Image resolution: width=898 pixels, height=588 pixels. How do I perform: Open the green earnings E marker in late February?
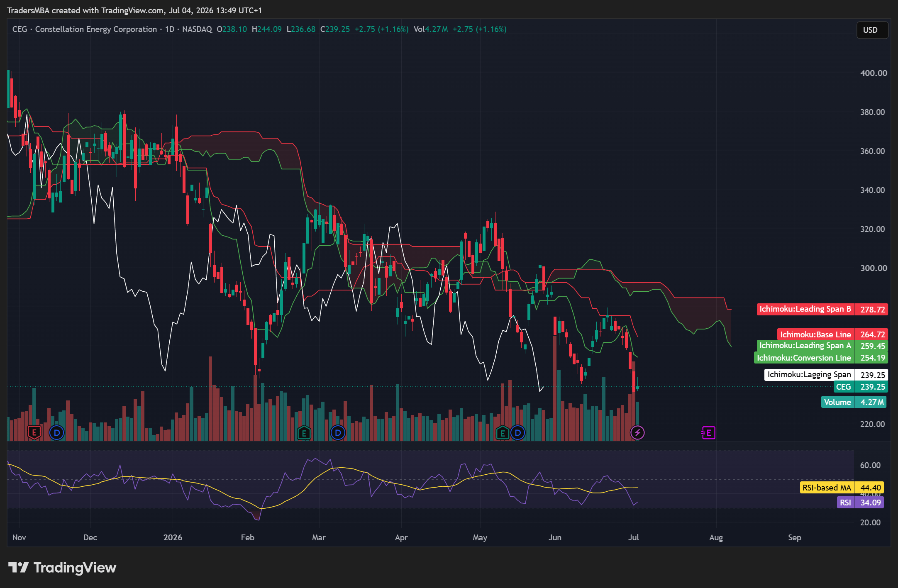tap(304, 433)
